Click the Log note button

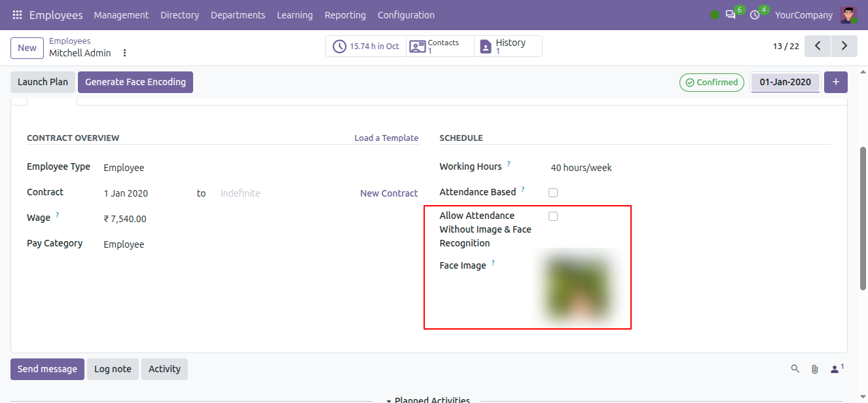113,369
